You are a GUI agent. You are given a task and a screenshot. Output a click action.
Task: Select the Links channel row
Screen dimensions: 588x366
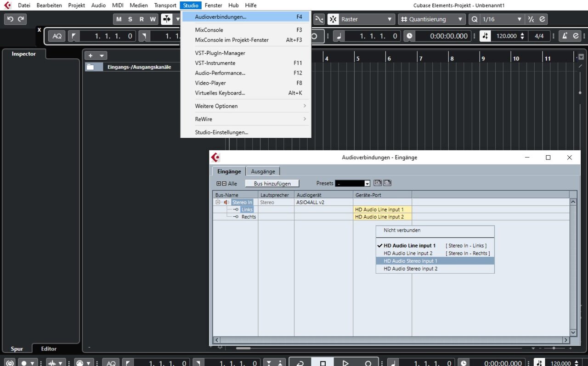coord(247,209)
